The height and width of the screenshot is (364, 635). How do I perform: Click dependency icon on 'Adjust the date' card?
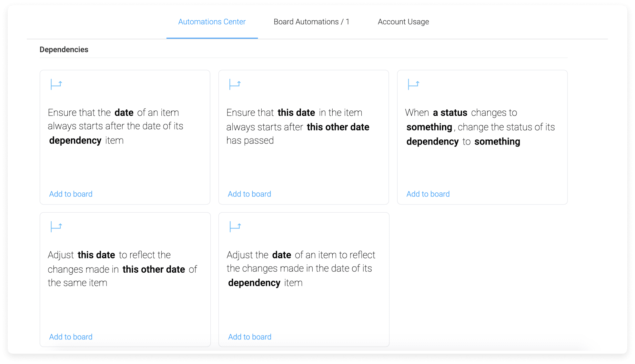pos(235,227)
